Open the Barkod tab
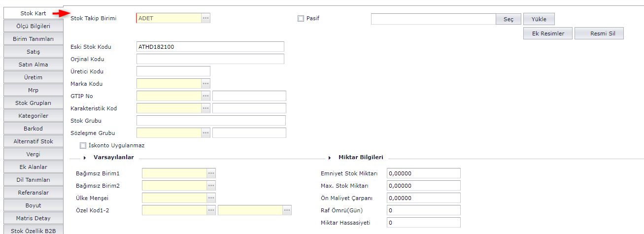This screenshot has height=234, width=644. 34,129
